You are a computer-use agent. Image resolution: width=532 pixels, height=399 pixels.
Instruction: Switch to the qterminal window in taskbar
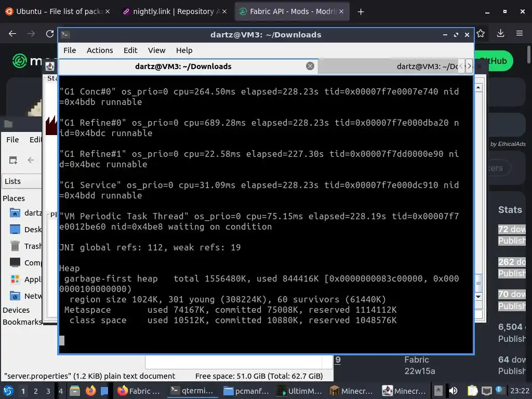coord(192,391)
